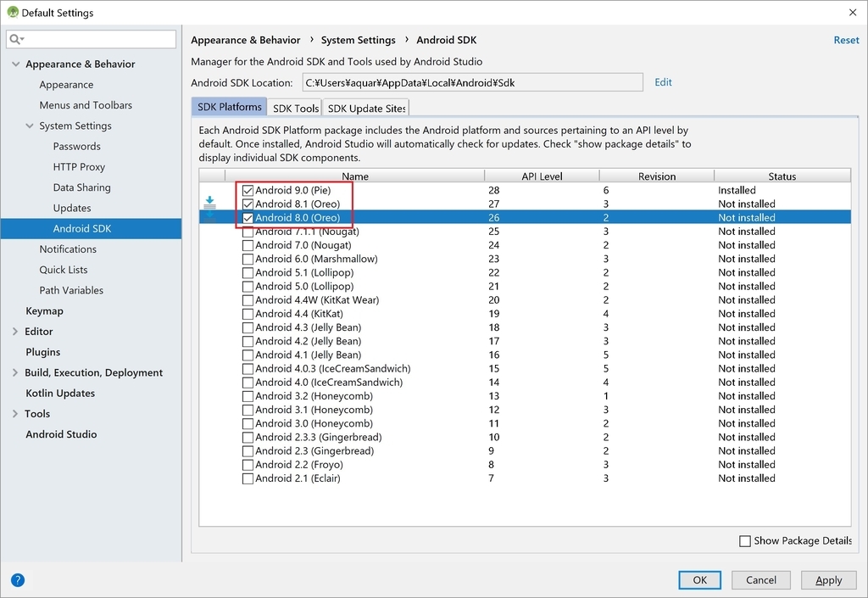Switch to SDK Tools tab

296,108
